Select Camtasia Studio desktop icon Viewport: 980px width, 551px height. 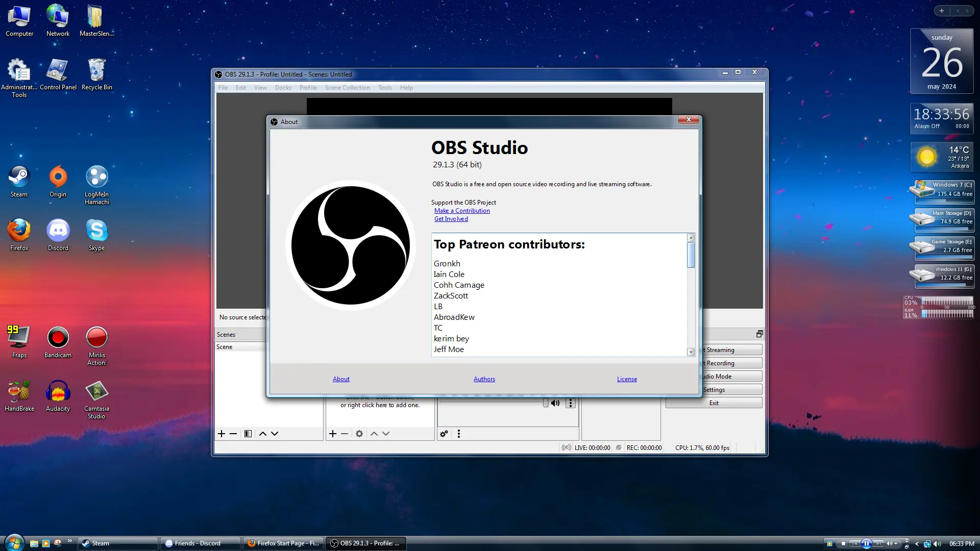point(96,399)
